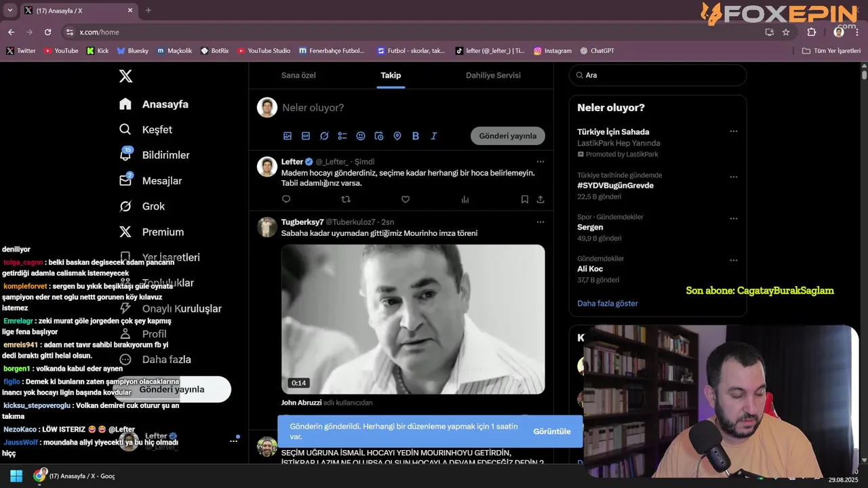
Task: Open options for Sergen trend
Action: tap(734, 219)
